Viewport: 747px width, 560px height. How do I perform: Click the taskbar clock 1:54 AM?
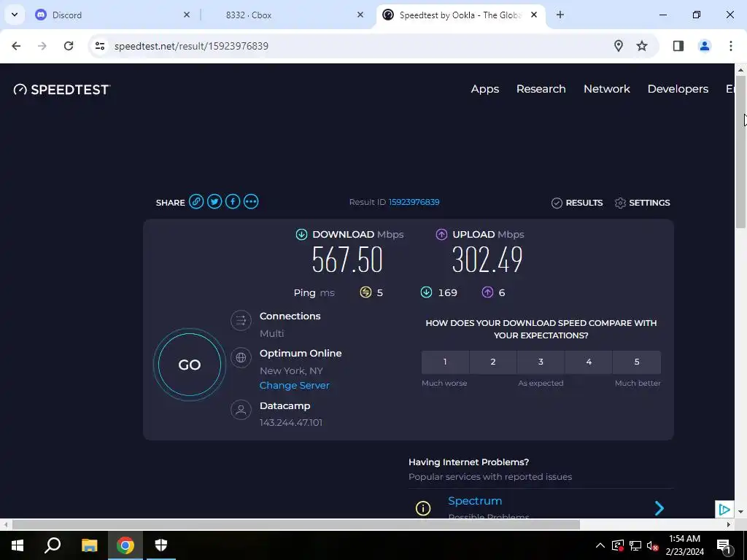pyautogui.click(x=684, y=539)
